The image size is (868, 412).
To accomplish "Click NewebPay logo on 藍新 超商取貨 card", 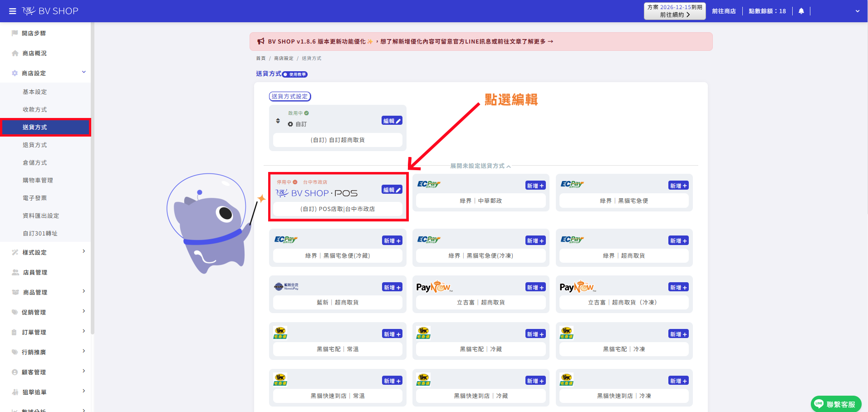I will tap(286, 286).
